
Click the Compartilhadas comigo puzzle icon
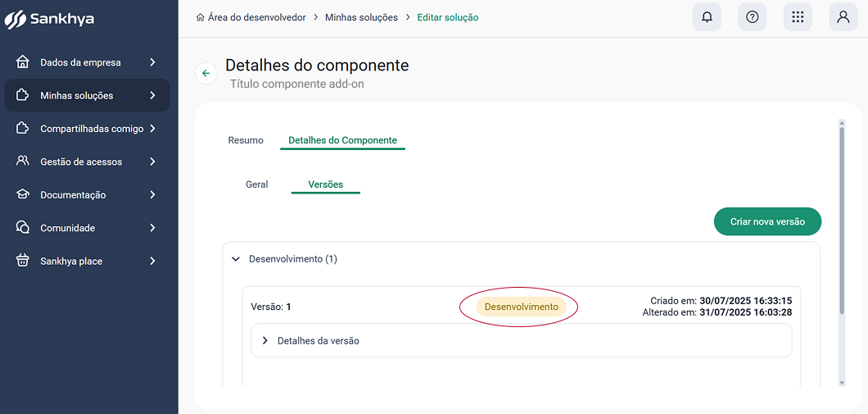click(22, 129)
